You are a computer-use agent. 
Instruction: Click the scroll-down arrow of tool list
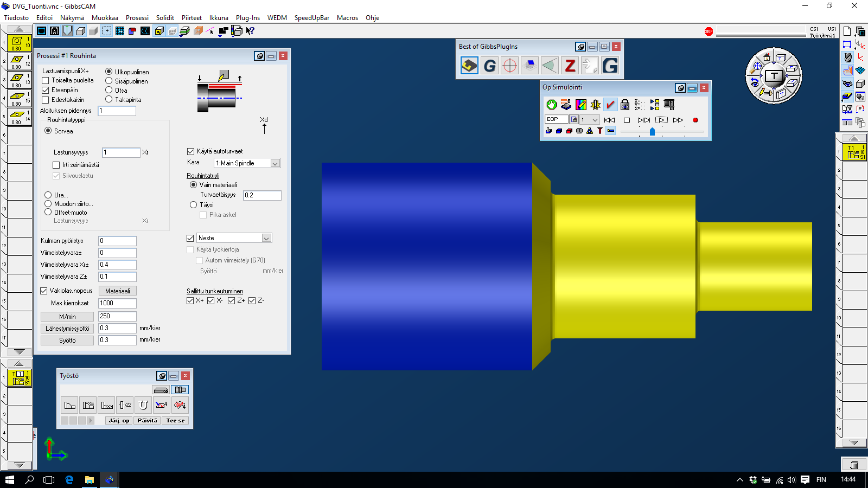point(20,352)
